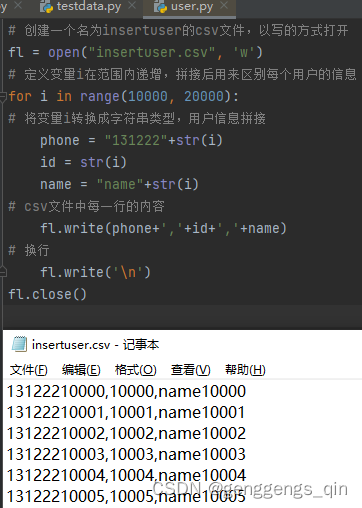Click the fl.write('\n') line
This screenshot has width=362, height=508.
(x=95, y=272)
